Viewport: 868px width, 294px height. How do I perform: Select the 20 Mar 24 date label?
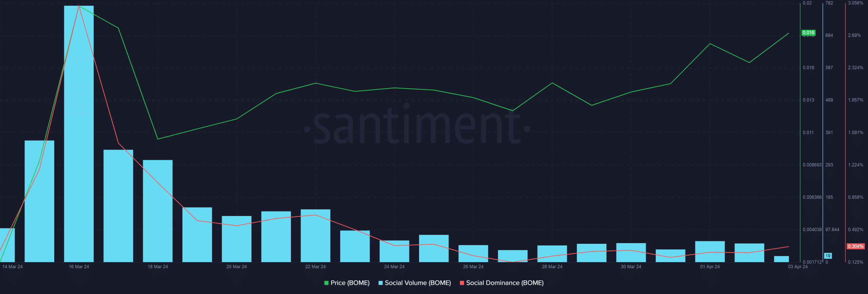237,267
